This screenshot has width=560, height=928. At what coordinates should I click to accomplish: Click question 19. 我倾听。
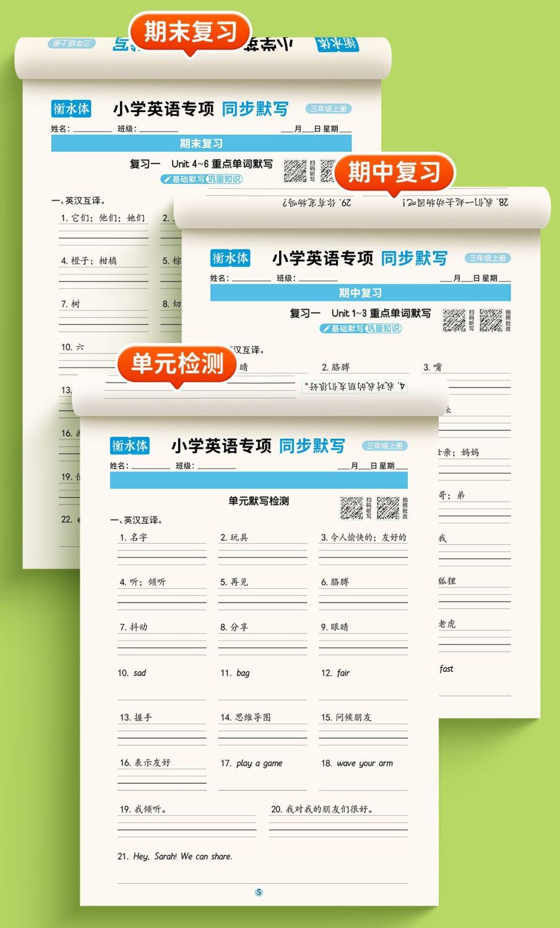pos(143,809)
